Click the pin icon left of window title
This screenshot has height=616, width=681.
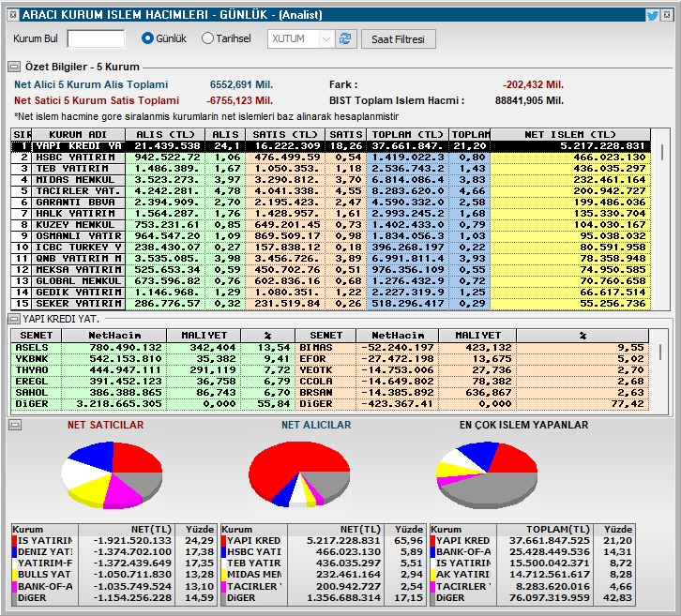(13, 15)
